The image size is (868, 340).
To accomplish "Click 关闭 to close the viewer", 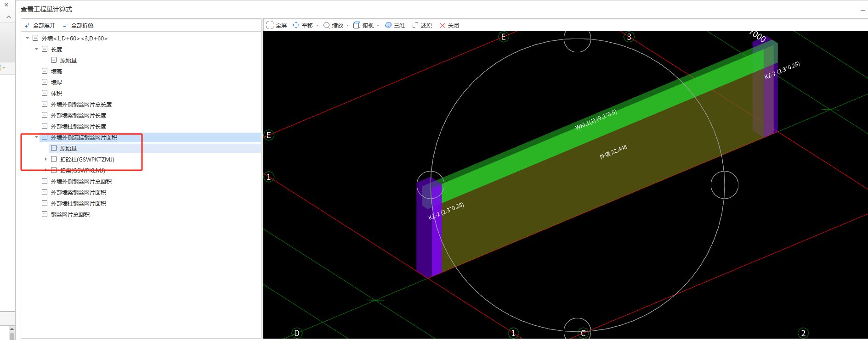I will click(449, 25).
